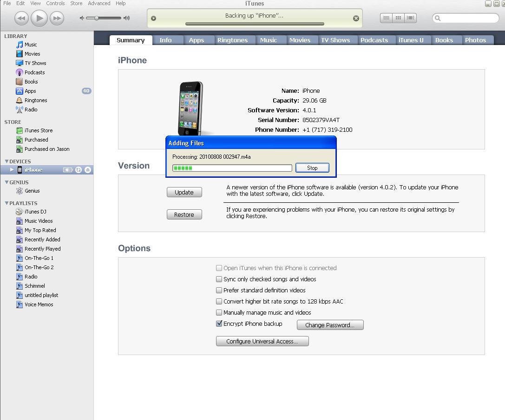
Task: Open Genius in the sidebar
Action: pyautogui.click(x=32, y=191)
